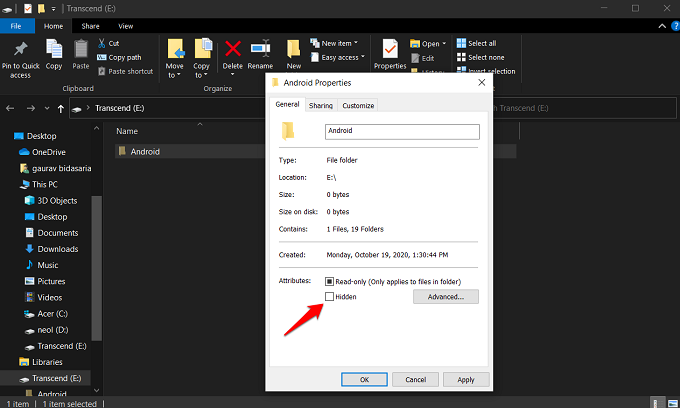Image resolution: width=680 pixels, height=408 pixels.
Task: Select Cut in the ribbon
Action: point(108,43)
